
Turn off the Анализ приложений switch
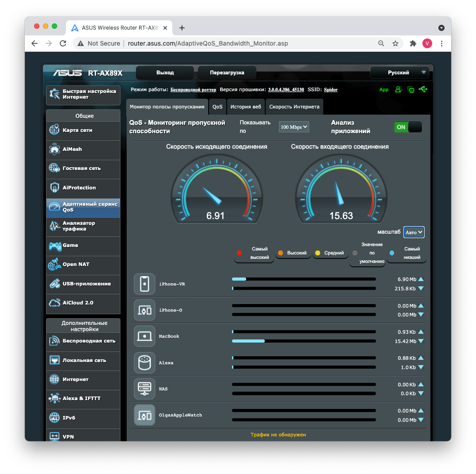point(408,127)
